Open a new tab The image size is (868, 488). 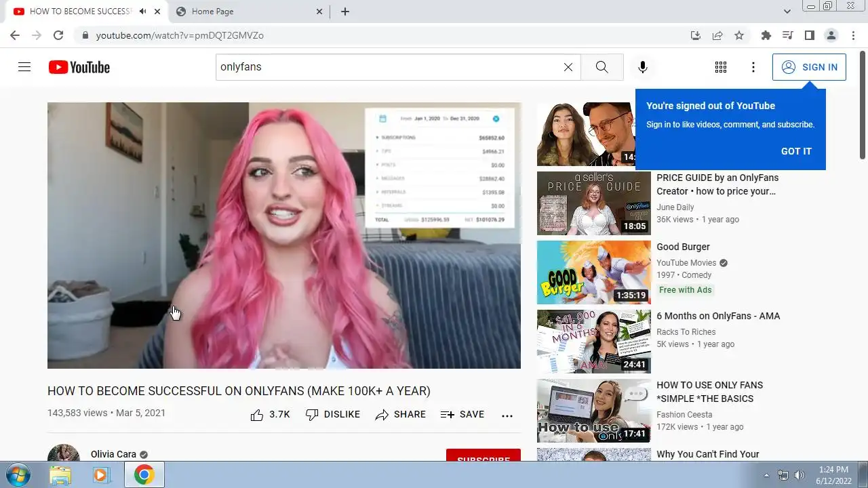click(345, 12)
